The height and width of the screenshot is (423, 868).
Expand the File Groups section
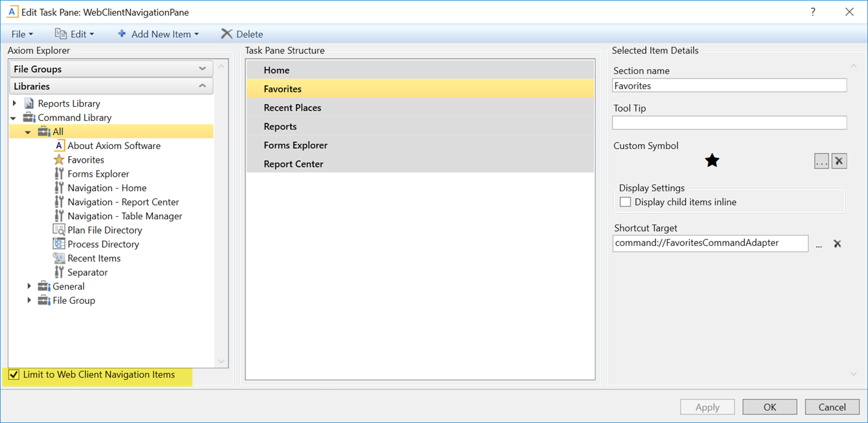click(202, 69)
